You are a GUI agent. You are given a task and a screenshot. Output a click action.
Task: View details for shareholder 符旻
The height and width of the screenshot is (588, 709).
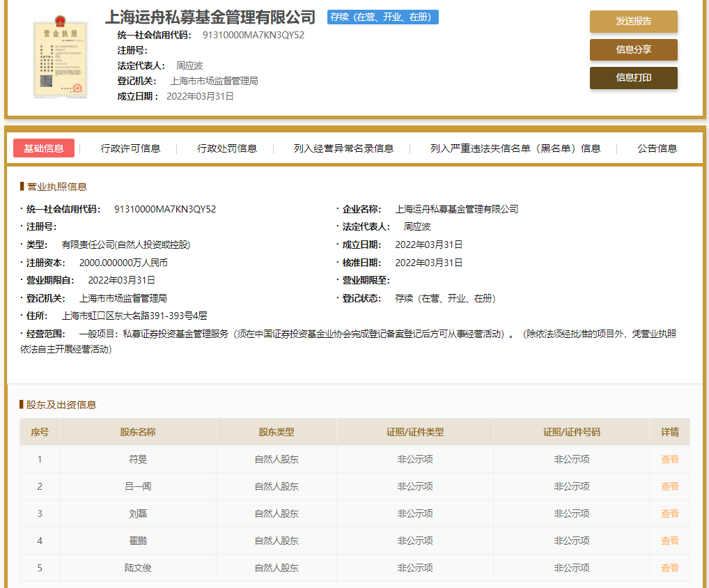pyautogui.click(x=669, y=459)
